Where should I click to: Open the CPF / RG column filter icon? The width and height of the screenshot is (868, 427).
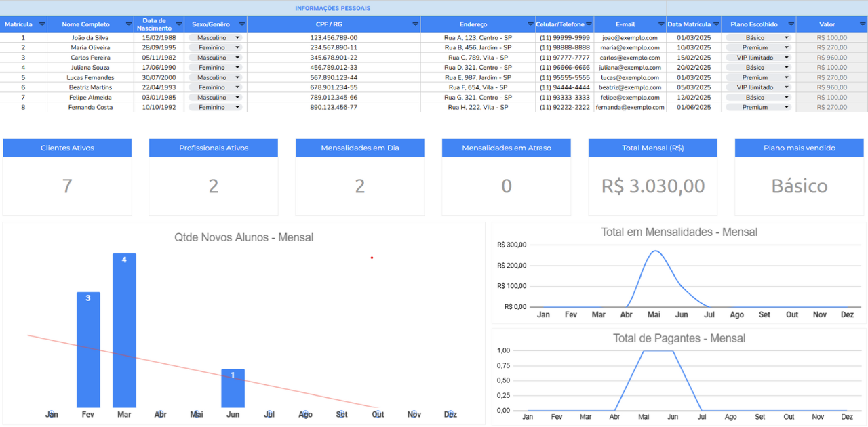(x=416, y=24)
